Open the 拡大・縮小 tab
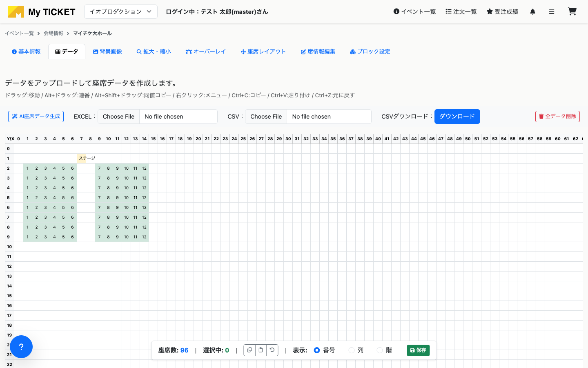 click(154, 52)
